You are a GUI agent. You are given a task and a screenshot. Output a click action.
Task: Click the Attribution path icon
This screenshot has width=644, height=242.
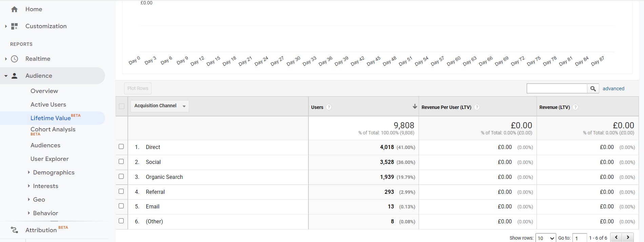pyautogui.click(x=14, y=230)
